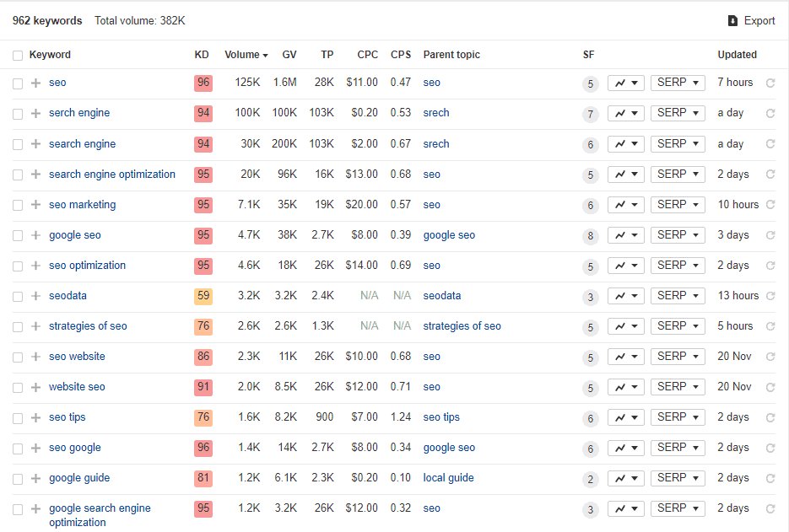
Task: Click the plus icon beside "google guide"
Action: (x=34, y=478)
